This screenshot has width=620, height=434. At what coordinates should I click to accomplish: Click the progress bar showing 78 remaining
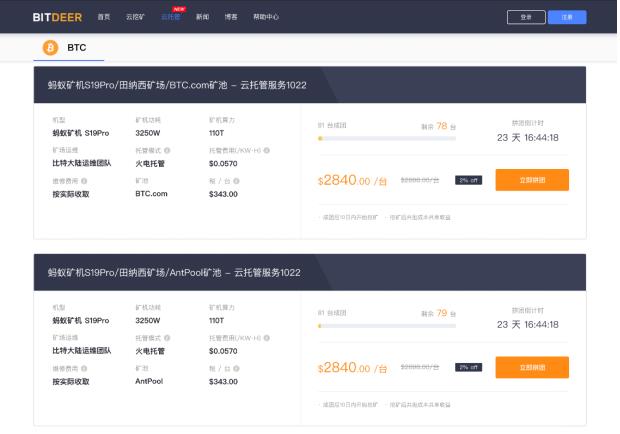(387, 138)
